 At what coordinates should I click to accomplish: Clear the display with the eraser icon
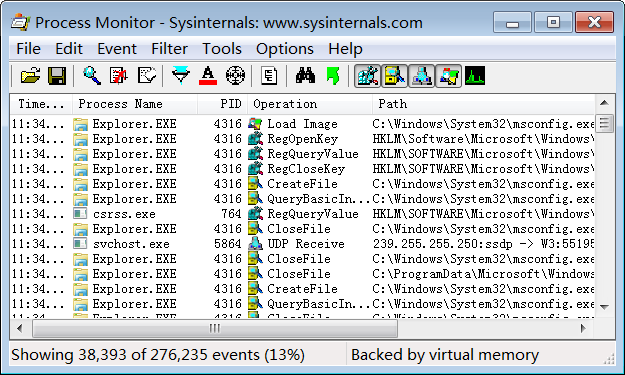click(146, 75)
